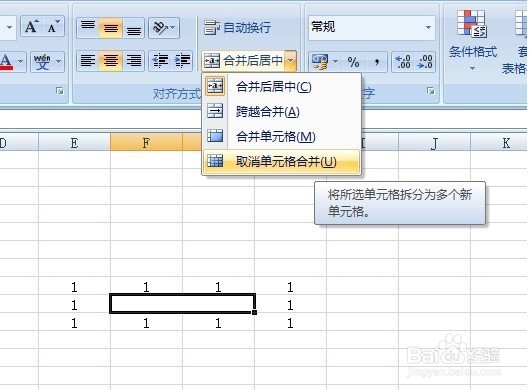This screenshot has height=390, width=531.
Task: Open the font group dialog launcher
Action: click(x=60, y=91)
